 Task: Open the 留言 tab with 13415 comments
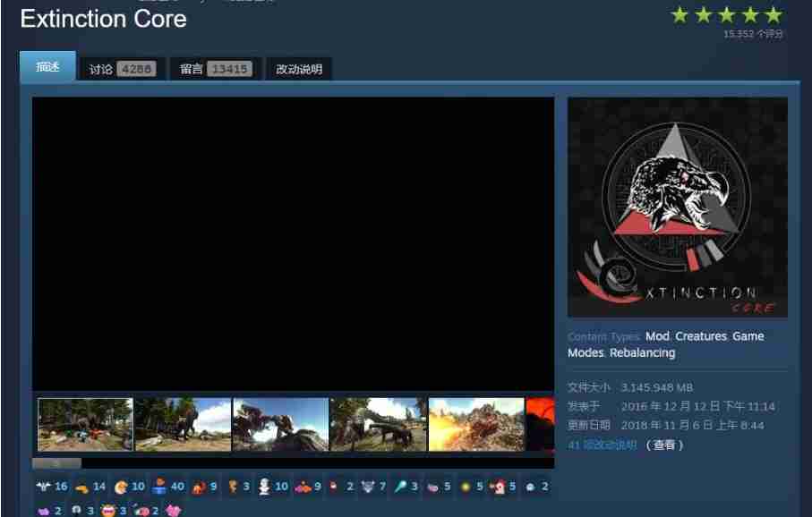tap(216, 69)
